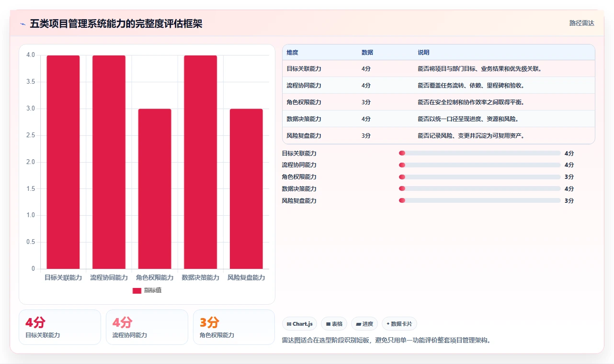Click description 能否覆盖任务流转、依赖、里程碑和验收。
Screen dimensions: 614x364
point(471,86)
